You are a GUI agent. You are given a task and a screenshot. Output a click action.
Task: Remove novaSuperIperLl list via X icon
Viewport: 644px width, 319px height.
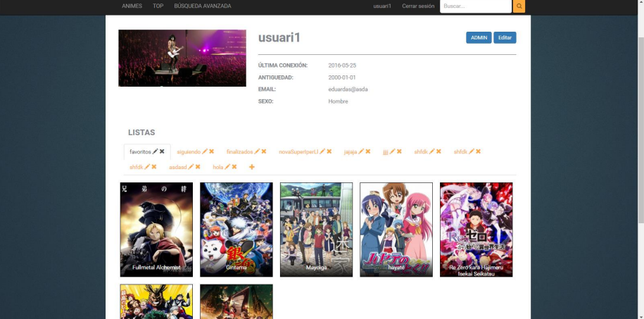coord(329,151)
